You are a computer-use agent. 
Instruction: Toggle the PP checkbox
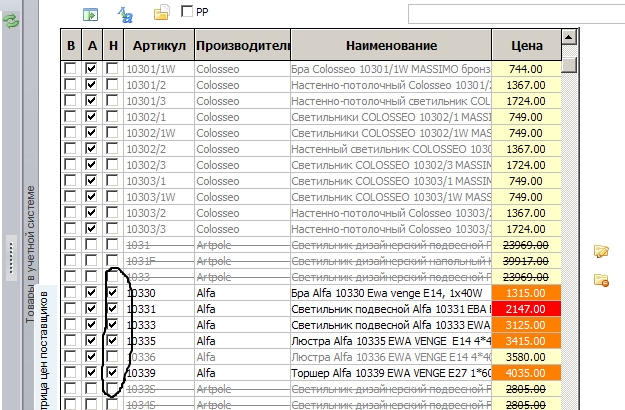187,11
